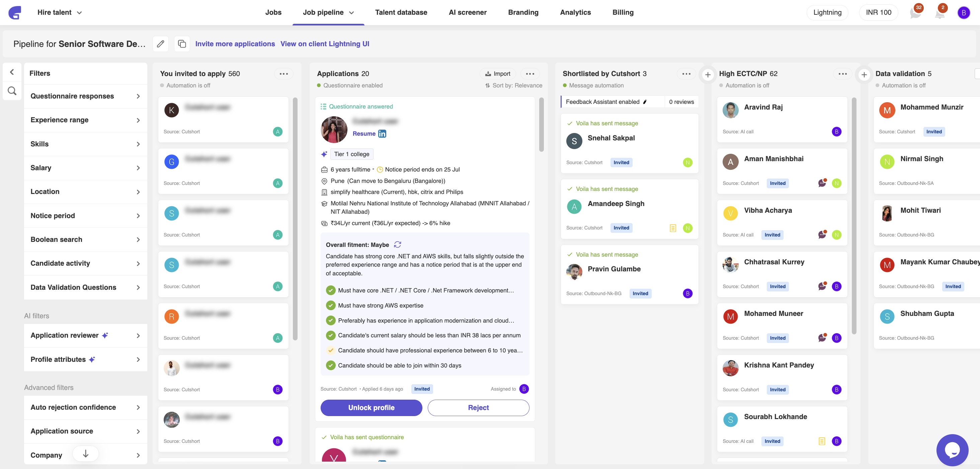Viewport: 980px width, 469px height.
Task: Switch to Talent database tab
Action: click(x=401, y=13)
